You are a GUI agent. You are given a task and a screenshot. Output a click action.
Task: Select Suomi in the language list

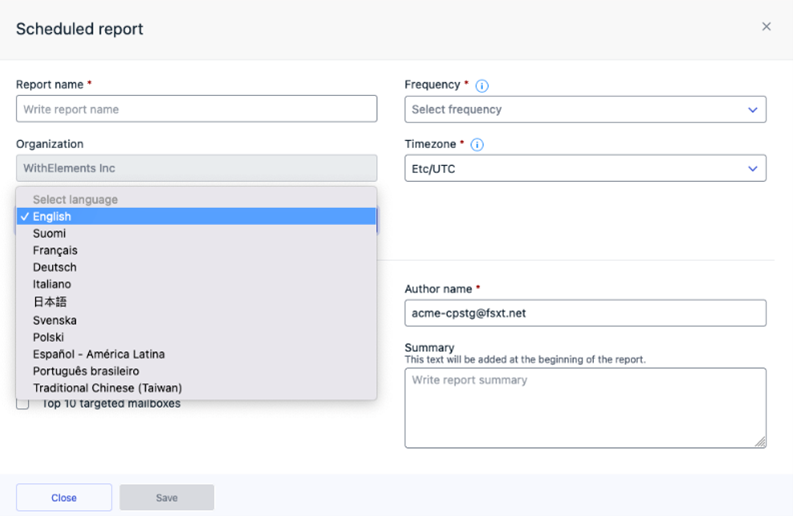click(x=196, y=233)
